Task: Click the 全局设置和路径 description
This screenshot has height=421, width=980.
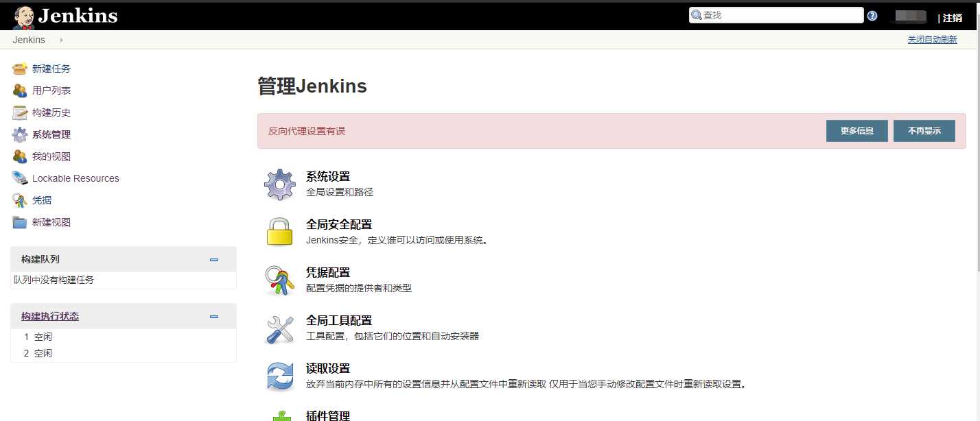Action: pos(340,192)
